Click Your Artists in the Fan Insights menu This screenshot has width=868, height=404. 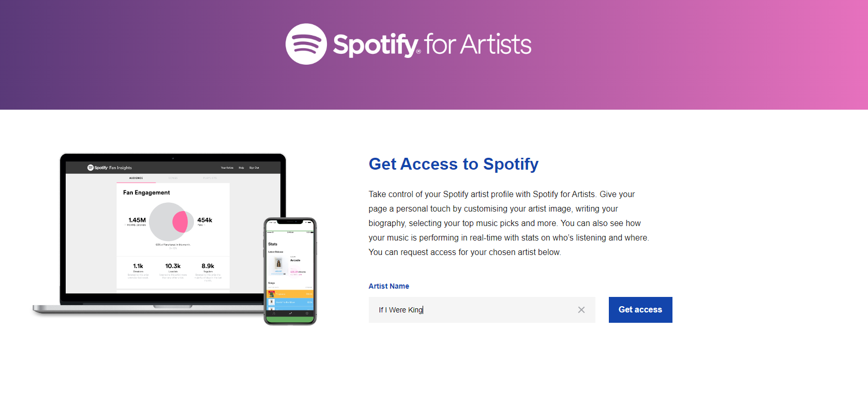[x=227, y=168]
